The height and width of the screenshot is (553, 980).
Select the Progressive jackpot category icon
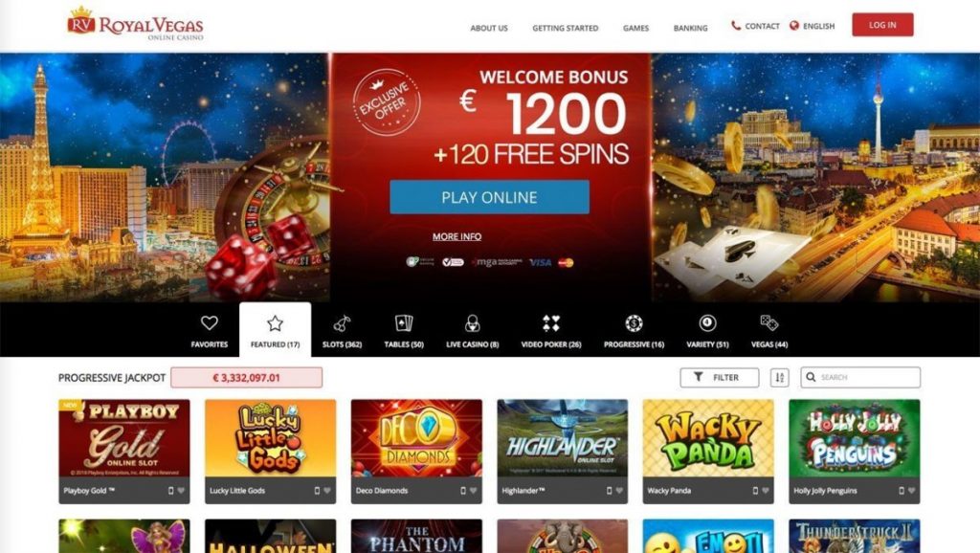(634, 323)
